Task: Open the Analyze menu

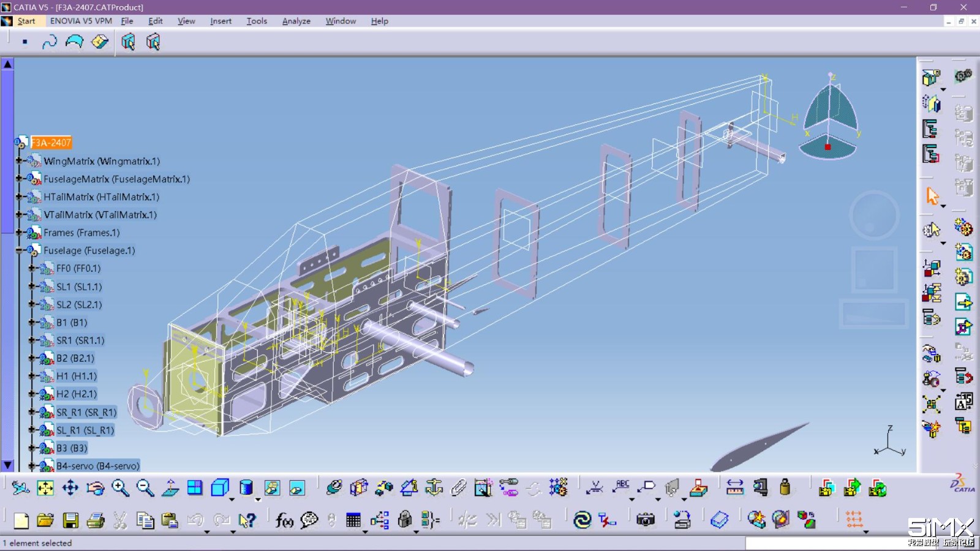Action: [296, 21]
